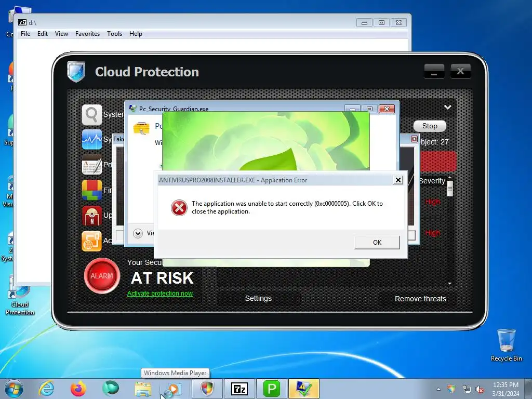Close the Application Error dialog with X
Image resolution: width=532 pixels, height=399 pixels.
coord(398,180)
